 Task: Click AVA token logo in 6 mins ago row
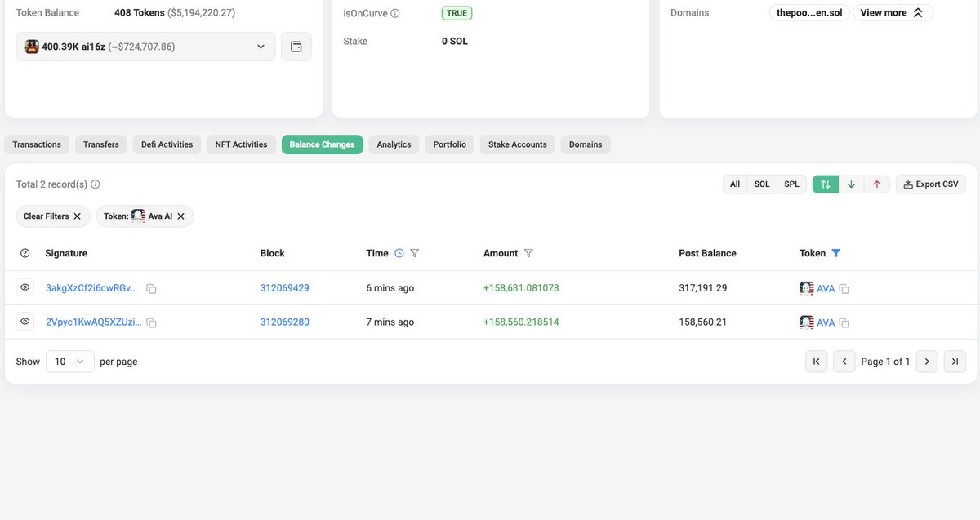(x=807, y=287)
